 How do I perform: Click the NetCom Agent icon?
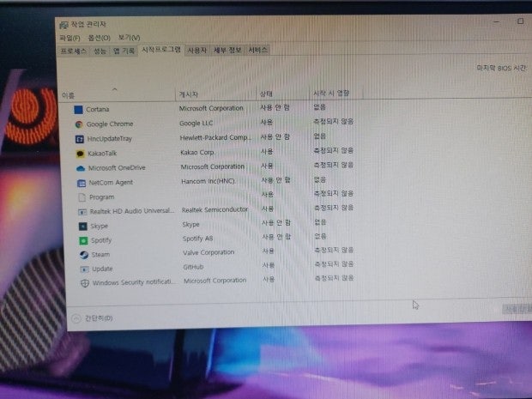click(82, 184)
